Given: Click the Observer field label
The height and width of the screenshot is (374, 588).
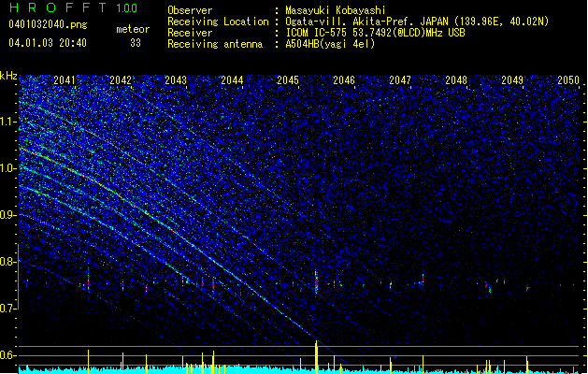Looking at the screenshot, I should (x=190, y=10).
